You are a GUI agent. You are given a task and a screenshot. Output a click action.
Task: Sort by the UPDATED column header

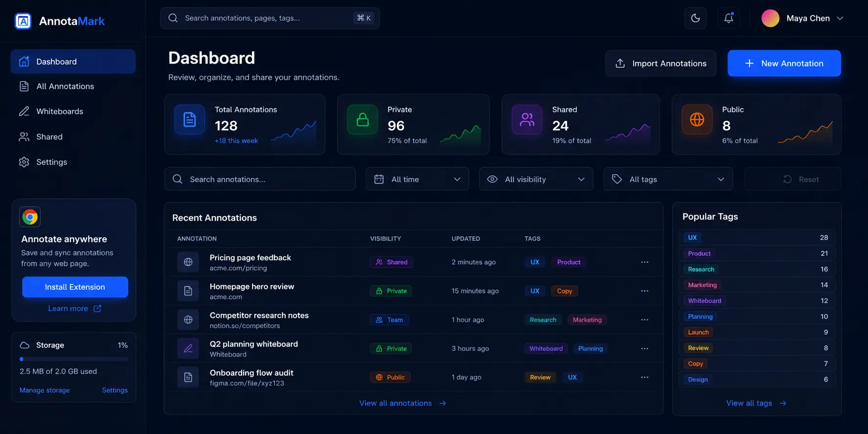466,239
